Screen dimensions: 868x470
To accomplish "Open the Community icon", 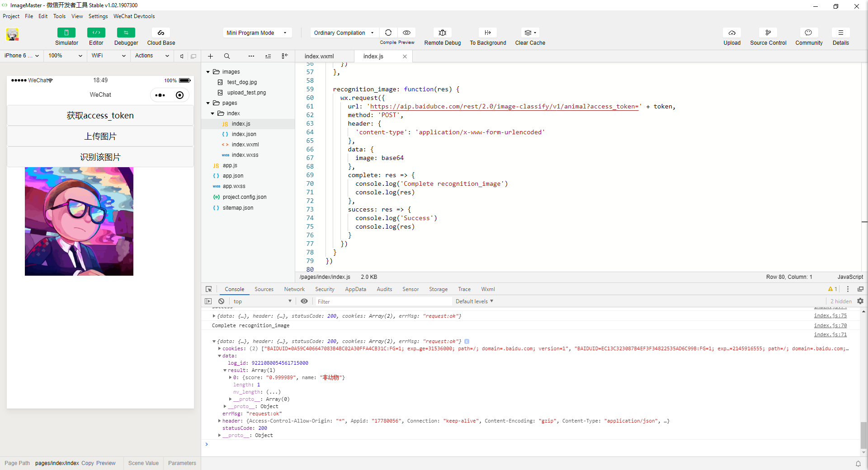I will [809, 33].
